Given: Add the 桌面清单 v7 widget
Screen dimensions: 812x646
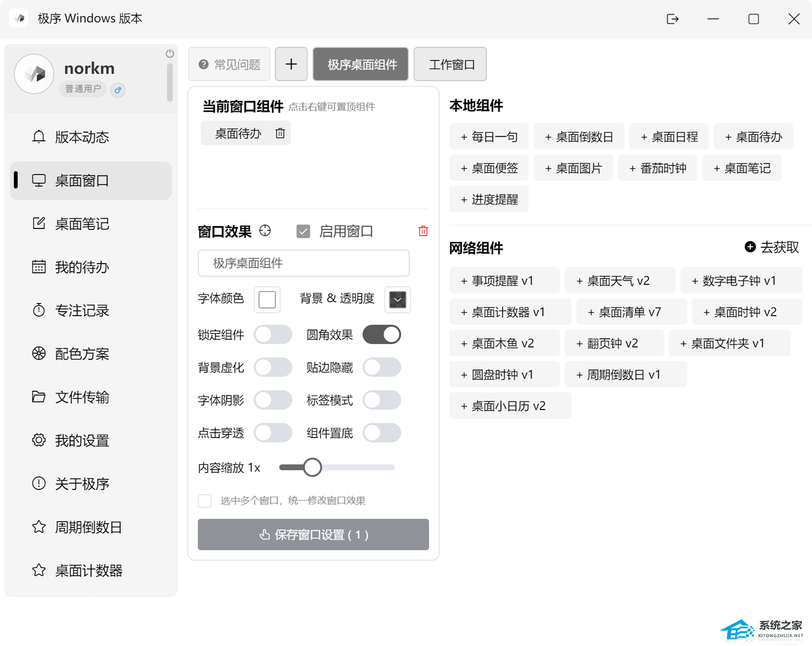Looking at the screenshot, I should tap(631, 312).
